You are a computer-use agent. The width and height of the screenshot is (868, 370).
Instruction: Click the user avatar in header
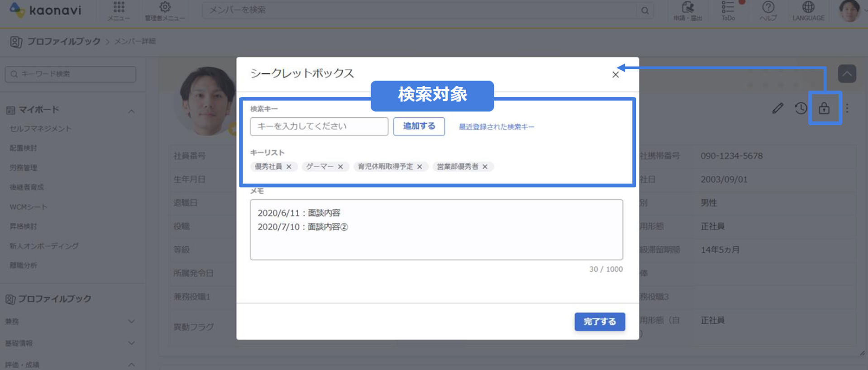coord(849,10)
